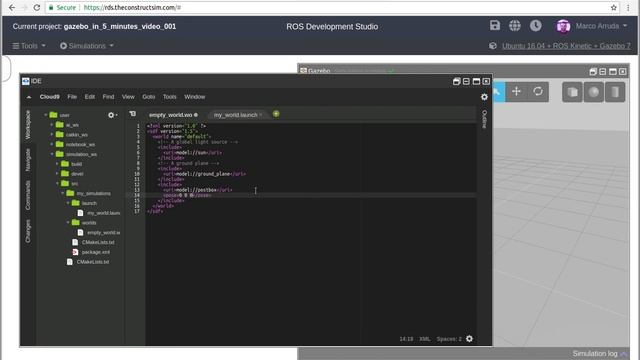Viewport: 640px width, 360px height.
Task: Open the Workspace side panel tab
Action: point(28,124)
